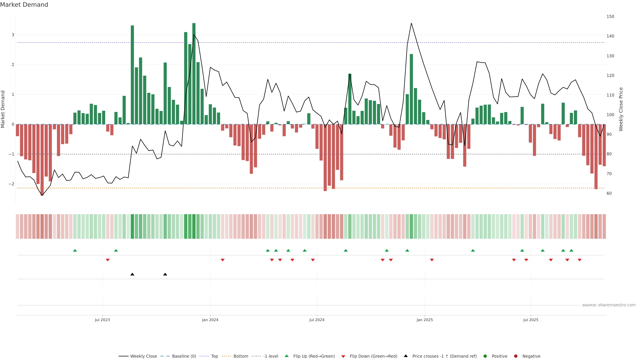This screenshot has height=362, width=644.
Task: Click the green Positive legend dot
Action: (x=485, y=356)
